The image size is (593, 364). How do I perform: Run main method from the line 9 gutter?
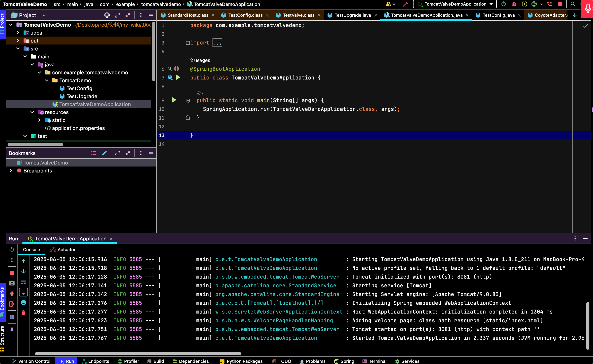174,100
